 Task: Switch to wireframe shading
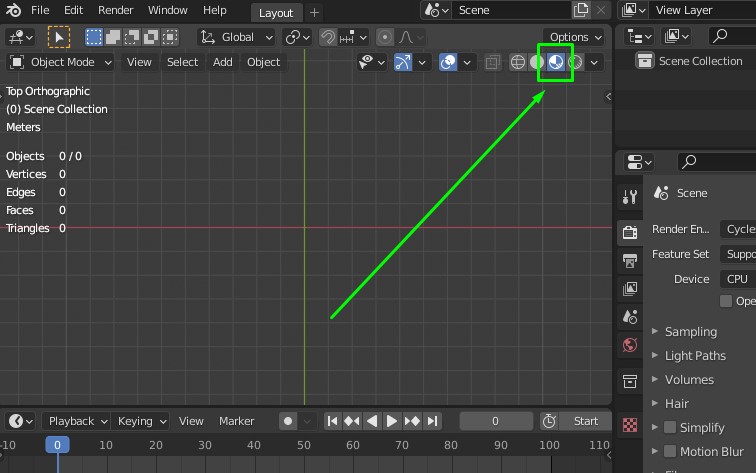tap(518, 62)
